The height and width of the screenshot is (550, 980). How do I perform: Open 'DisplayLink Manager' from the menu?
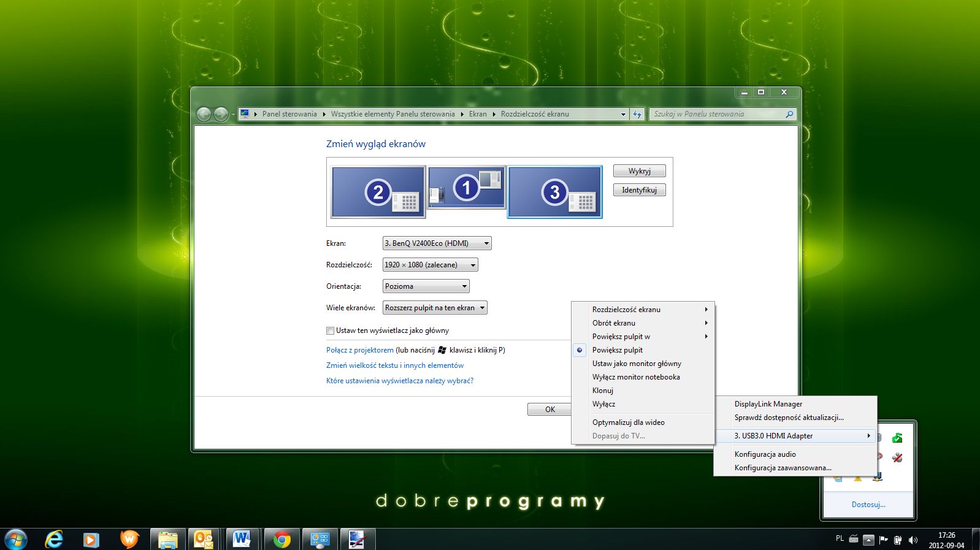[x=795, y=404]
